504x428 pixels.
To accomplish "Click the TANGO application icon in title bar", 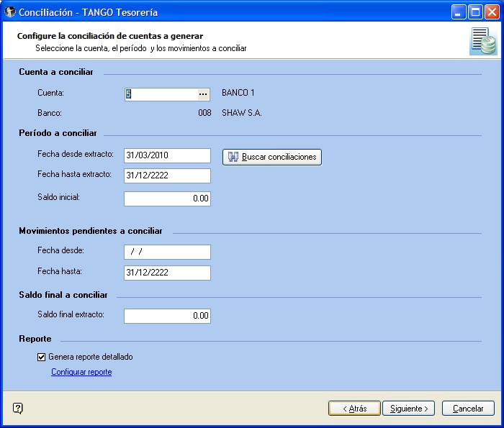I will pos(9,12).
